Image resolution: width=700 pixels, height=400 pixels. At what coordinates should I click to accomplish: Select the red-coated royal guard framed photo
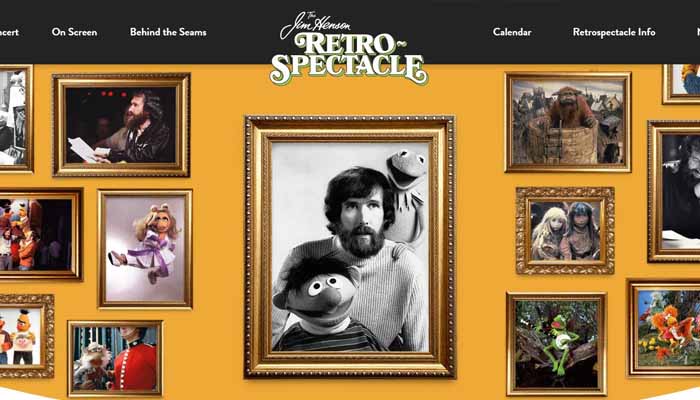coord(115,359)
